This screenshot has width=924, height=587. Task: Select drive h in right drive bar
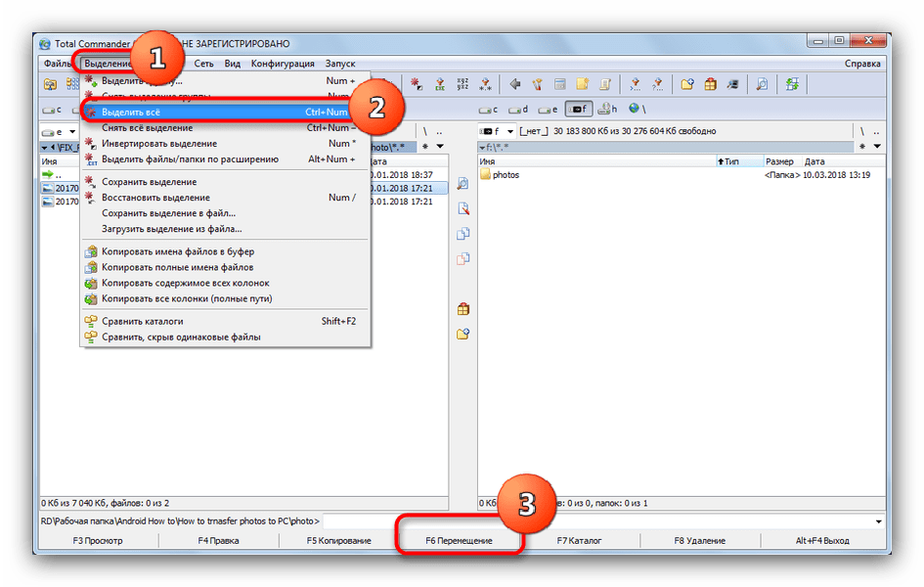pos(607,110)
